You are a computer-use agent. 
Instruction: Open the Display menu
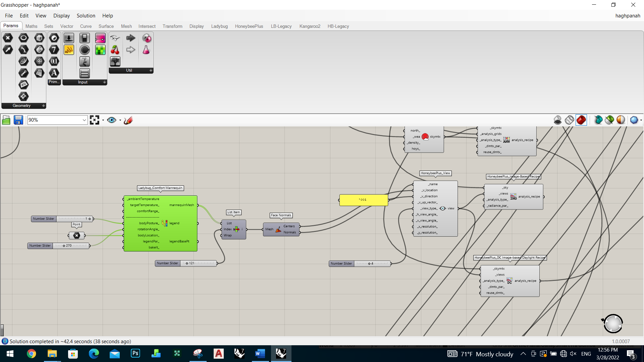(x=61, y=16)
